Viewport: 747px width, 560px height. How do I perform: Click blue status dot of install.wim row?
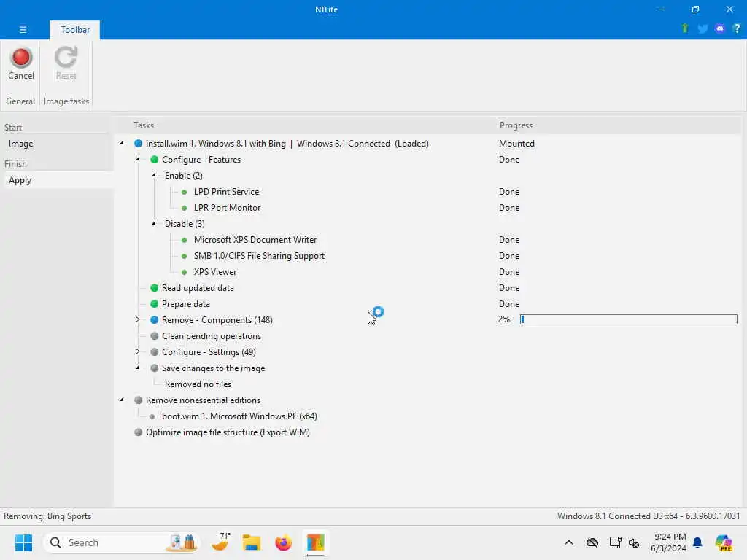[138, 144]
